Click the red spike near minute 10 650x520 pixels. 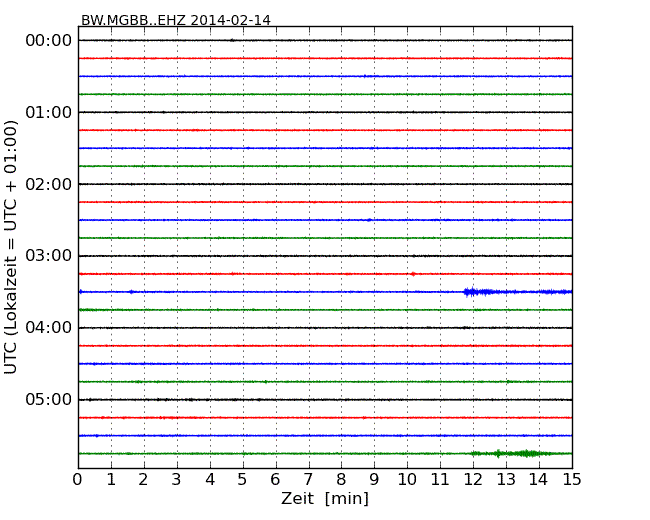point(413,274)
